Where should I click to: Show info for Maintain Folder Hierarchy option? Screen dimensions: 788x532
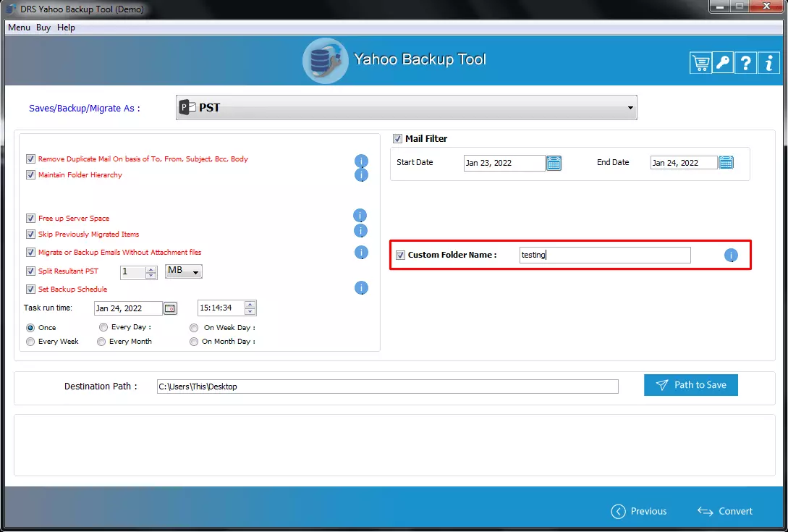tap(361, 175)
